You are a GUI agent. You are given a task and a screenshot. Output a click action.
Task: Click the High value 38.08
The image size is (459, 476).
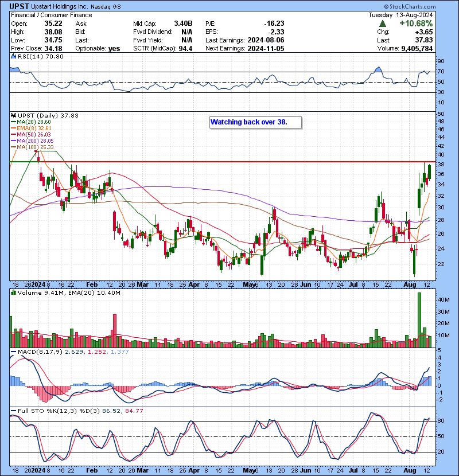[53, 32]
